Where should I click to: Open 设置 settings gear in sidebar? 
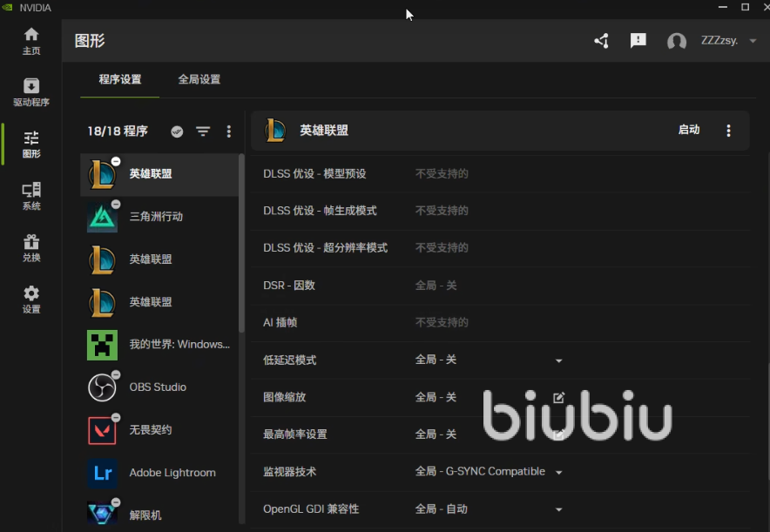[31, 299]
